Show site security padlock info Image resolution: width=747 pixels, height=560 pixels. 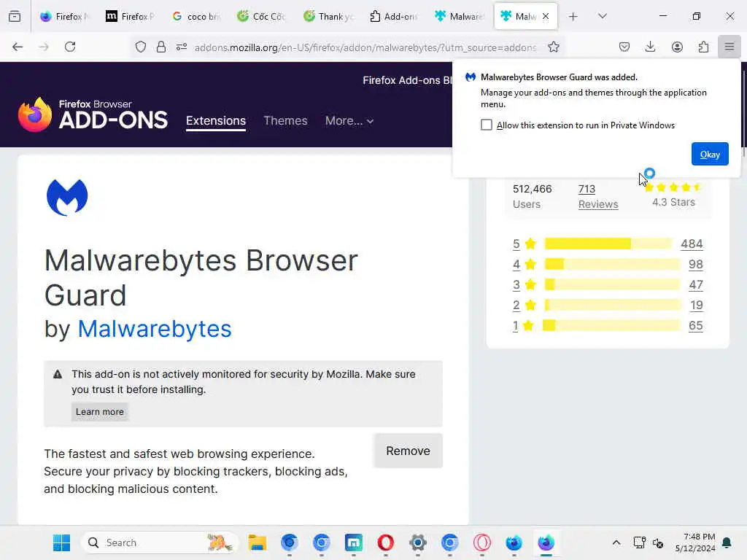161,47
